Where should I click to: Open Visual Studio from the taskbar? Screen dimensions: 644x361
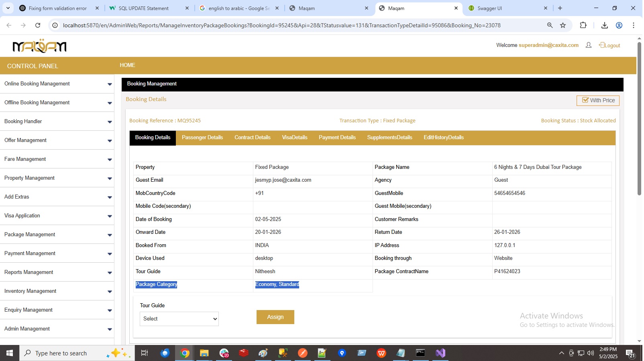point(440,353)
